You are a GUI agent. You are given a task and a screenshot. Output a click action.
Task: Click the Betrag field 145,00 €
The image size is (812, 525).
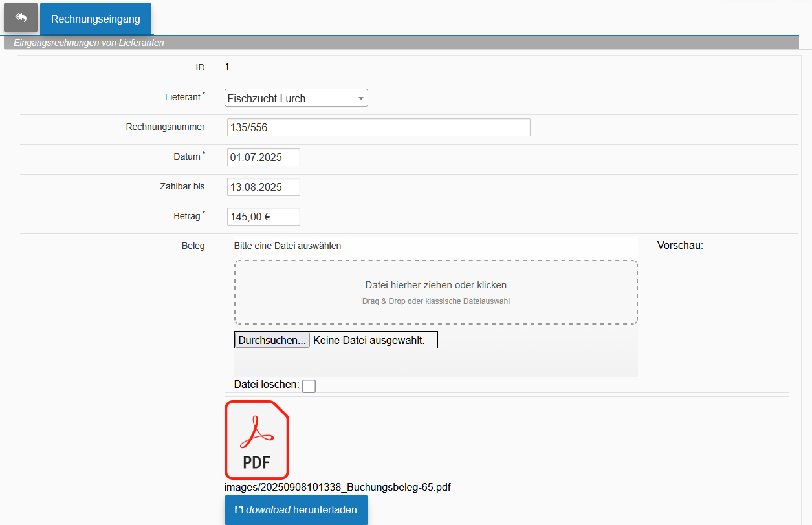pos(263,217)
